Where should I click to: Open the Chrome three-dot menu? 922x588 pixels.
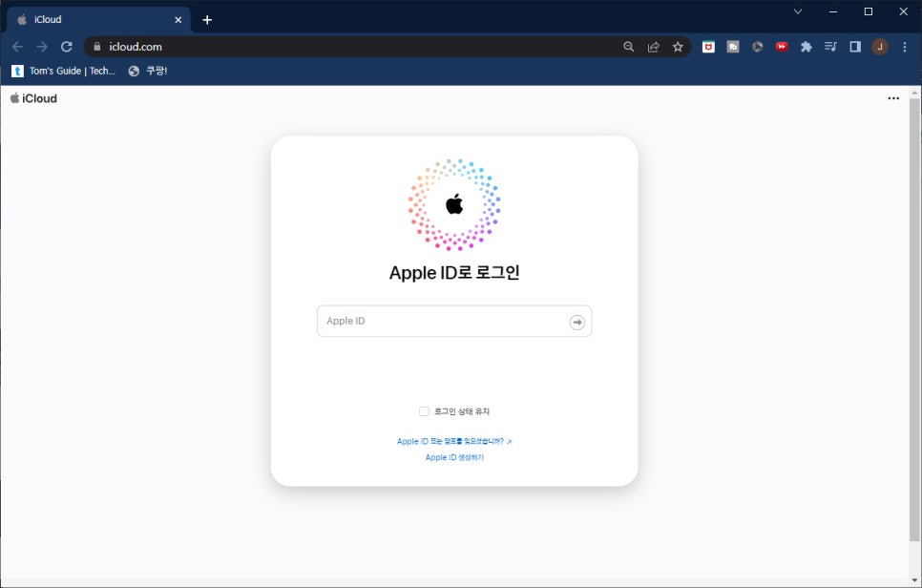905,47
